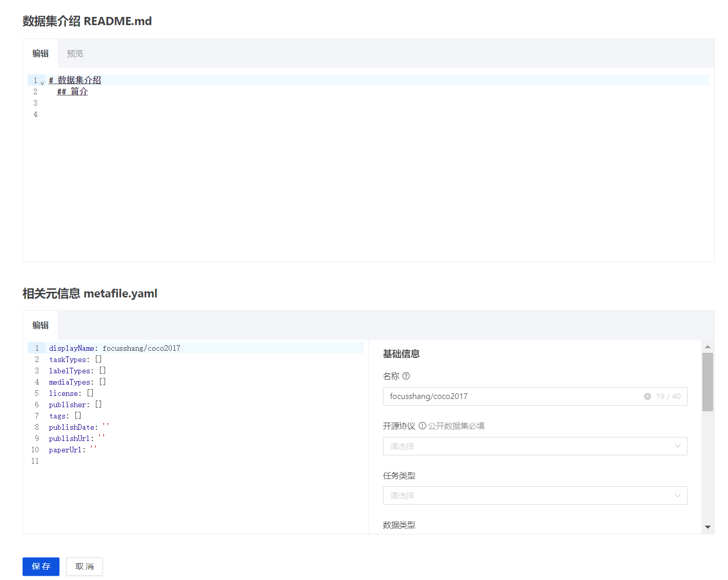Click the '19 / 40' character counter
The width and height of the screenshot is (728, 580).
coord(669,396)
